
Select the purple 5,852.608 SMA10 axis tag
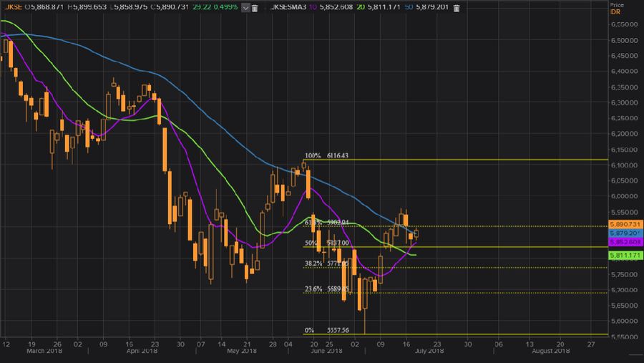coord(625,242)
